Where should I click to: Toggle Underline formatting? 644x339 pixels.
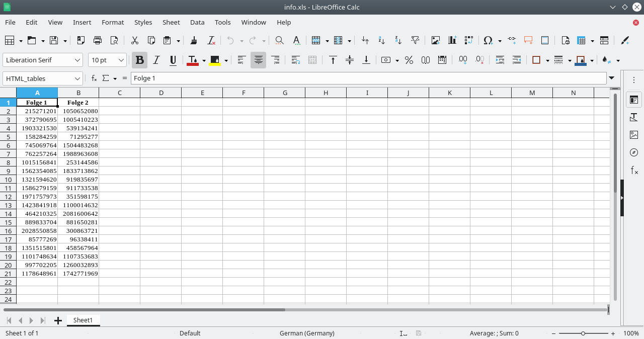pos(173,60)
